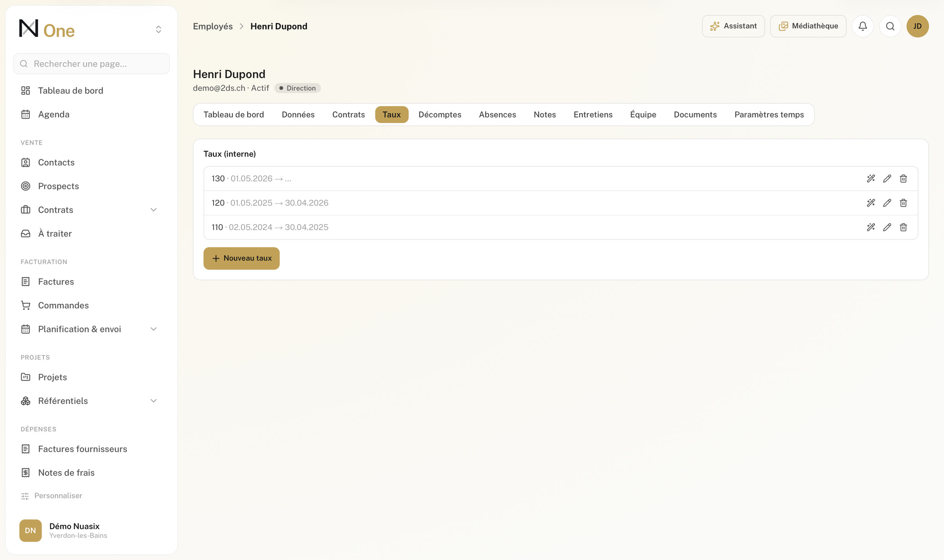Edit the 120 rate with pencil icon
This screenshot has height=560, width=944.
(x=887, y=203)
